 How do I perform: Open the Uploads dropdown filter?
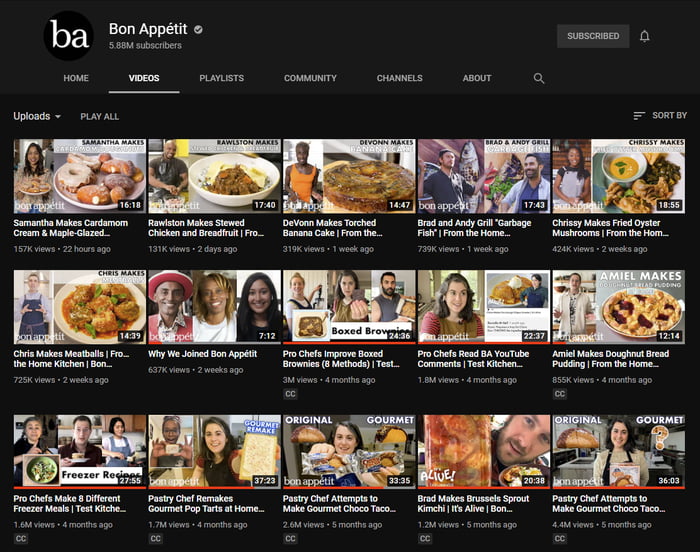[x=37, y=116]
